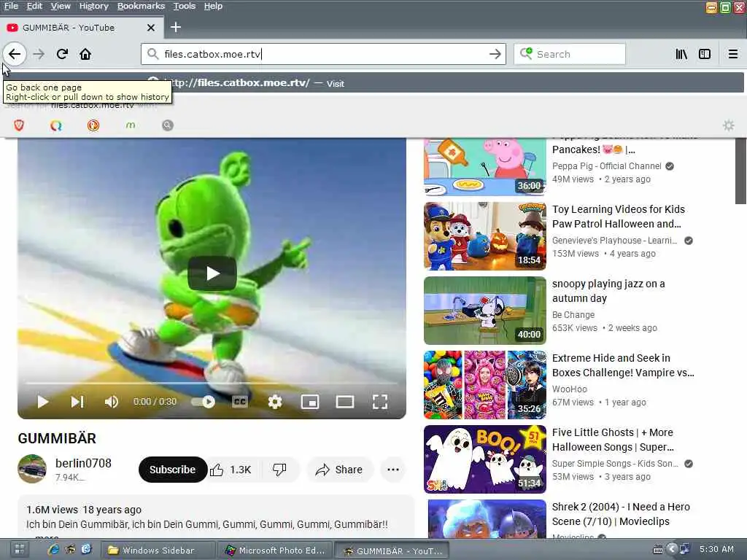Enter fullscreen video

point(379,402)
